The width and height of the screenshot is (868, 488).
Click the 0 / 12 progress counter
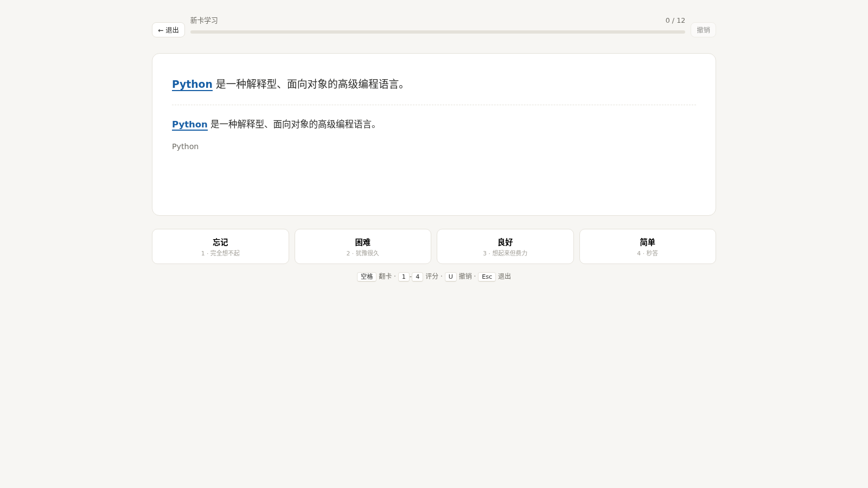coord(675,21)
